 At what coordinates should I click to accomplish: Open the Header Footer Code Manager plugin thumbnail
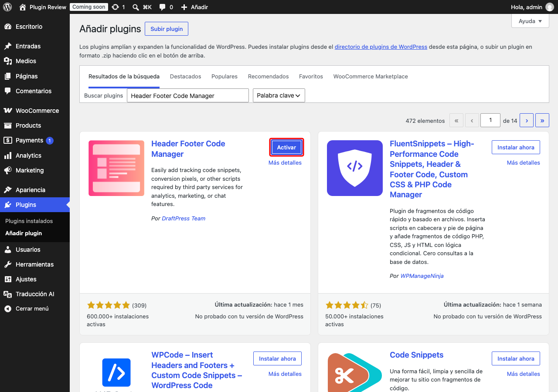(x=116, y=168)
